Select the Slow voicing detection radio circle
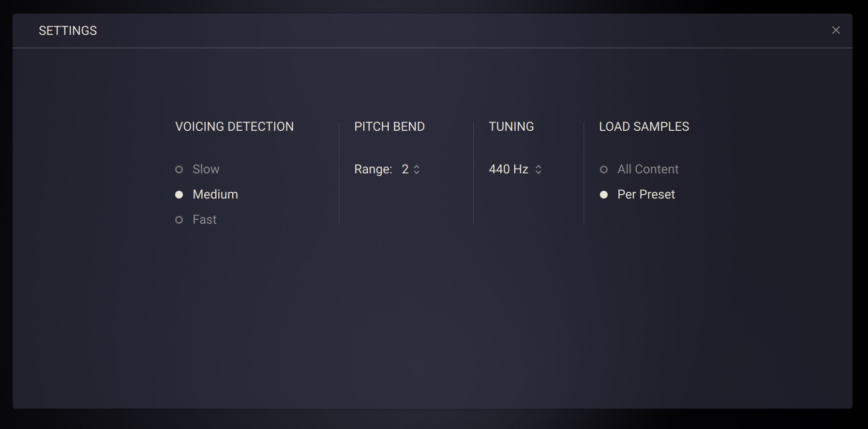This screenshot has height=429, width=868. pos(179,169)
